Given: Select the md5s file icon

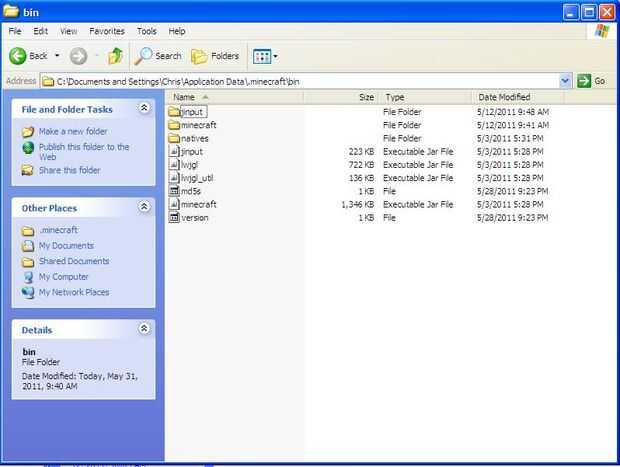Looking at the screenshot, I should pos(174,191).
